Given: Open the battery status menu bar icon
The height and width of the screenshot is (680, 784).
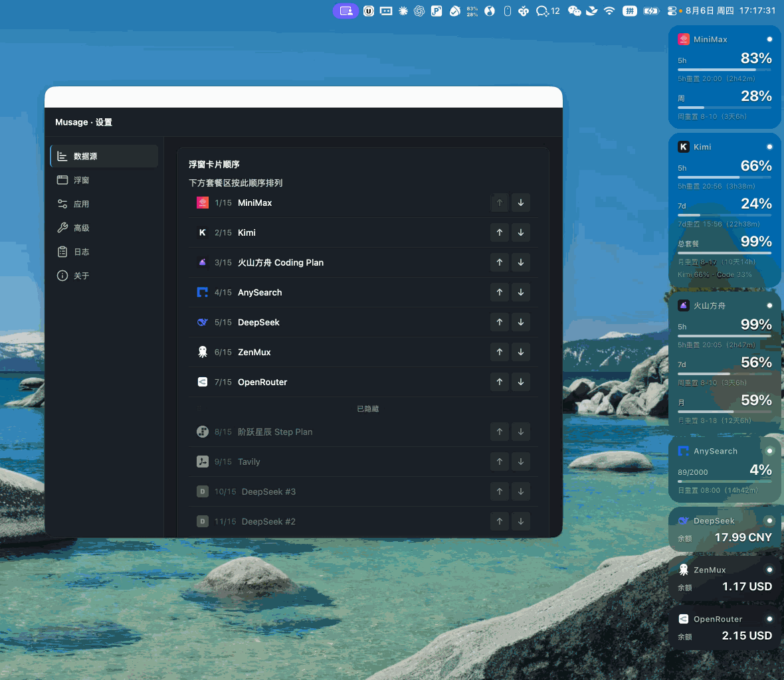Looking at the screenshot, I should (651, 11).
